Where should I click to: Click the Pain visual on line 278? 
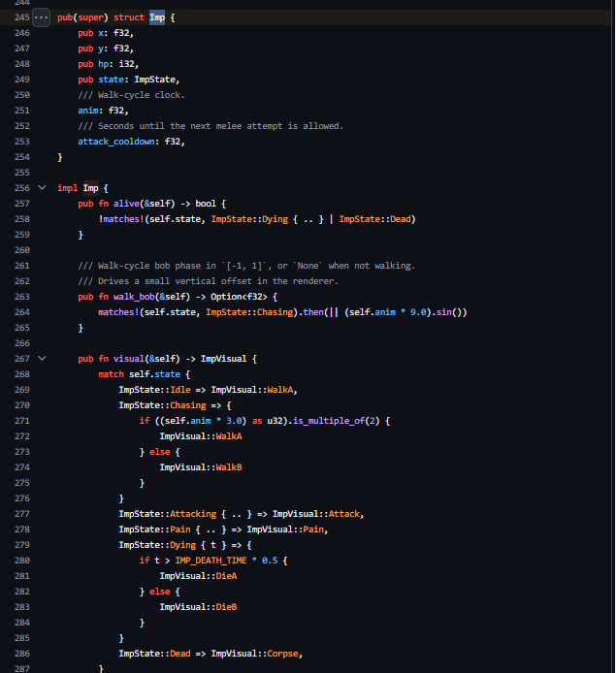[313, 529]
